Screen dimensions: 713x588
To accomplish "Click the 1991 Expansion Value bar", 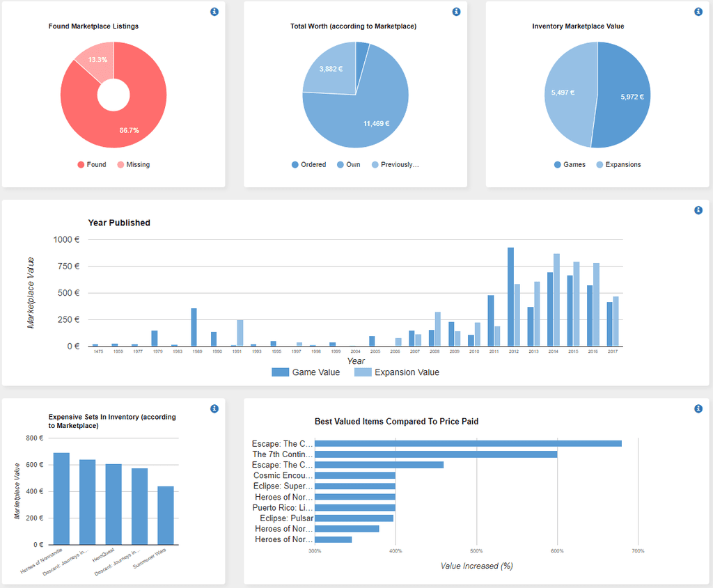I will point(240,333).
